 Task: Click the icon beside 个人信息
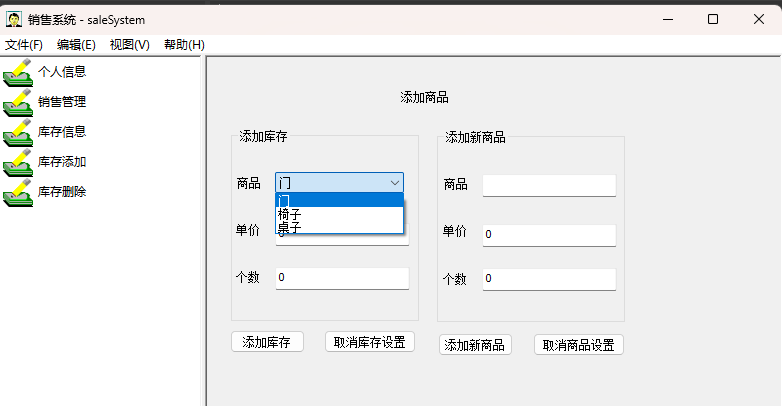click(x=18, y=73)
